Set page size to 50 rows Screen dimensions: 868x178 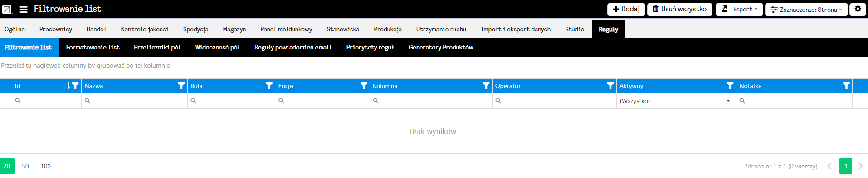25,166
